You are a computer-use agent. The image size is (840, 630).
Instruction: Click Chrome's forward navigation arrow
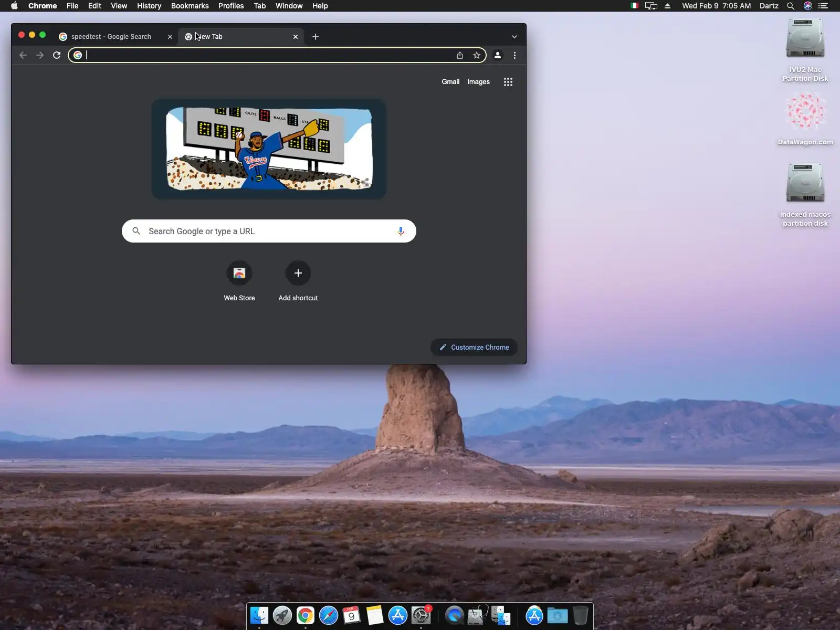click(x=40, y=55)
